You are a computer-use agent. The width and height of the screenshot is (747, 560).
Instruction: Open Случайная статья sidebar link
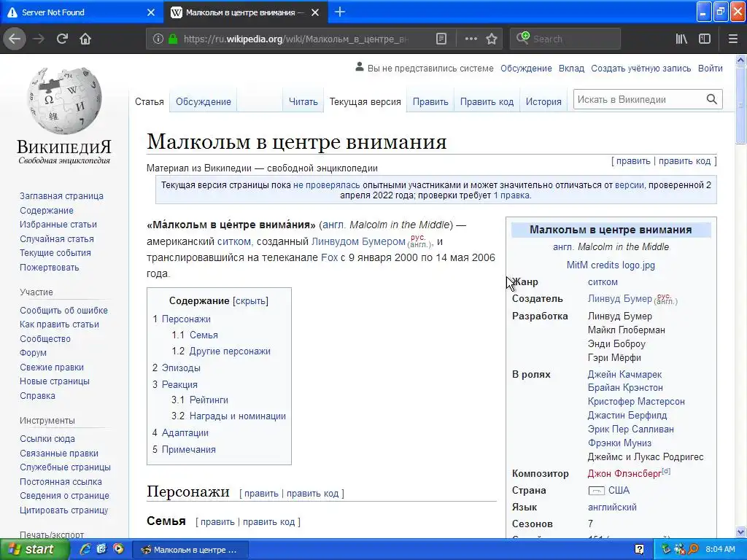click(x=57, y=238)
